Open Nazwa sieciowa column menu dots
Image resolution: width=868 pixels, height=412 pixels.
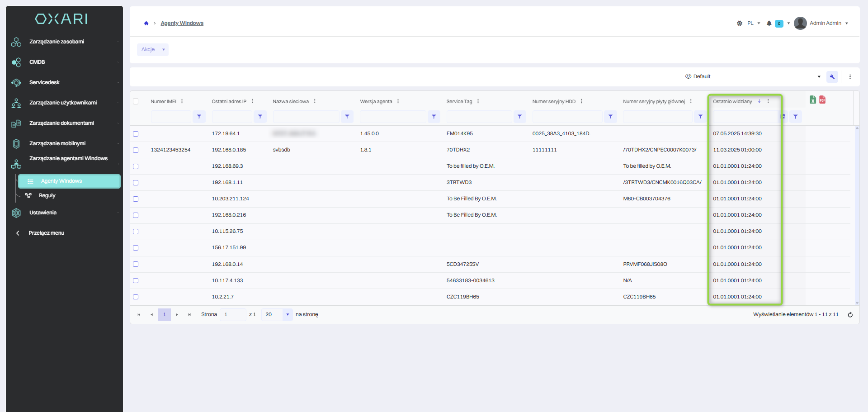click(315, 101)
